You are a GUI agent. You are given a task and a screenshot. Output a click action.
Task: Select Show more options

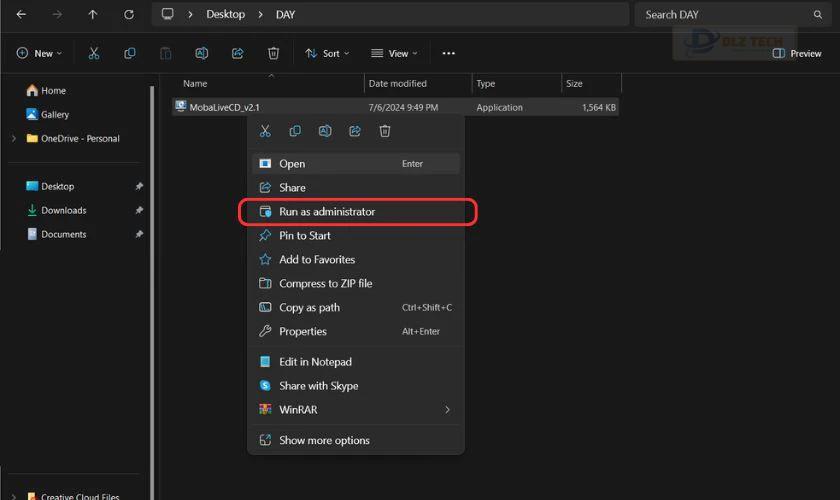pyautogui.click(x=356, y=440)
